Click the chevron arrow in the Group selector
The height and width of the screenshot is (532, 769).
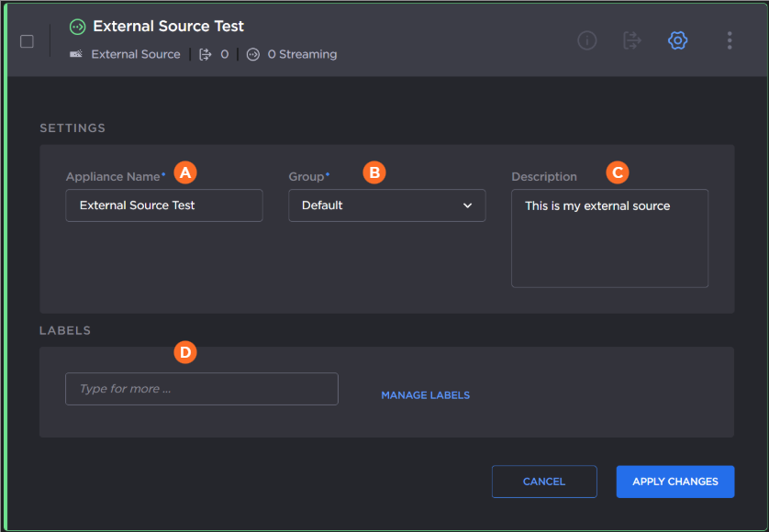pyautogui.click(x=468, y=205)
